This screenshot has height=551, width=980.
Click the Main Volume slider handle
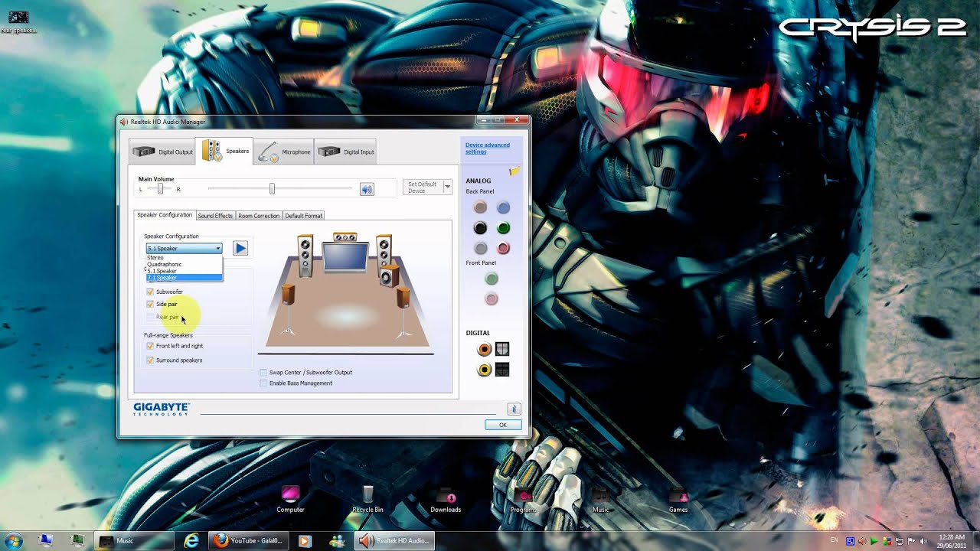(x=272, y=188)
